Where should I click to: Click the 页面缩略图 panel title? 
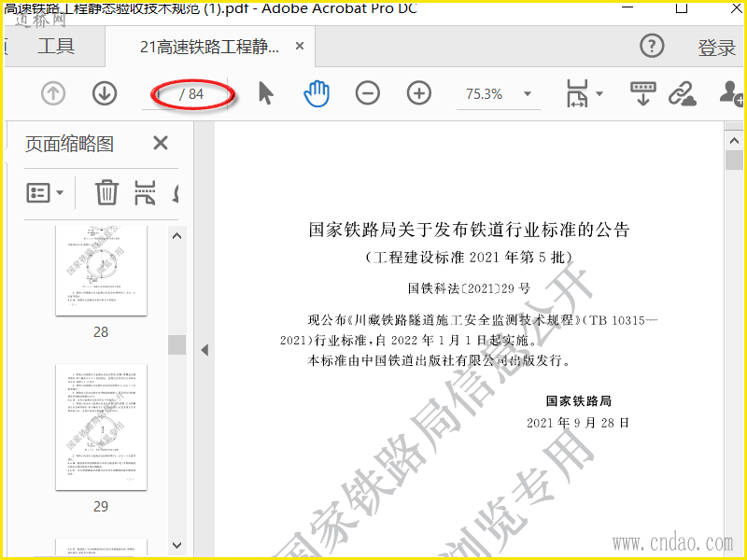click(x=69, y=144)
